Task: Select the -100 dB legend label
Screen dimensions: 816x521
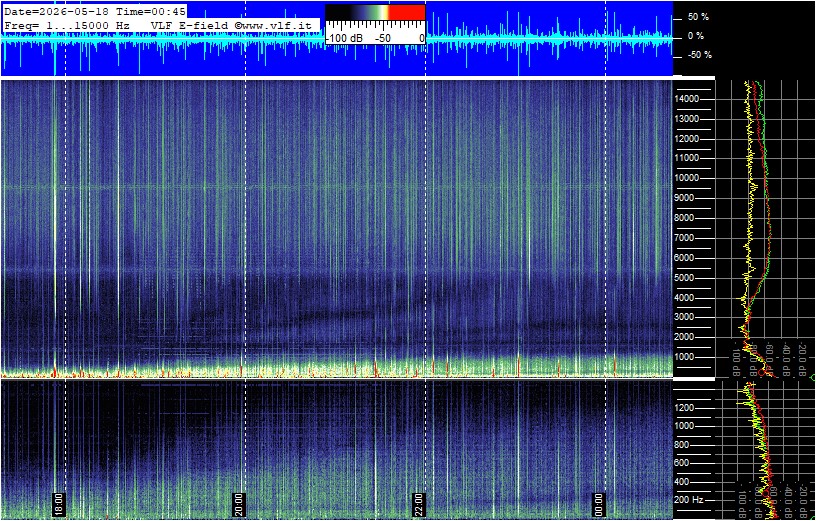Action: coord(344,38)
